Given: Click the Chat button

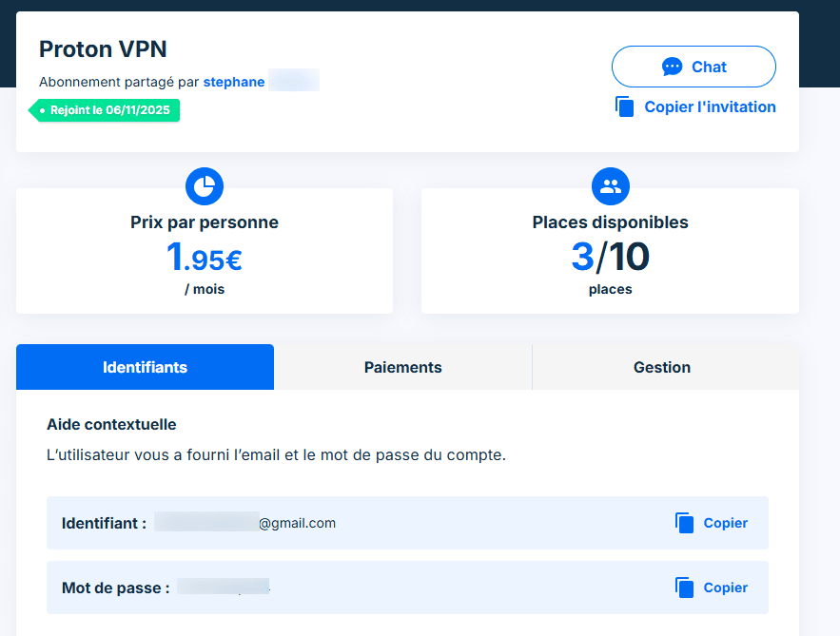Looking at the screenshot, I should pyautogui.click(x=693, y=66).
